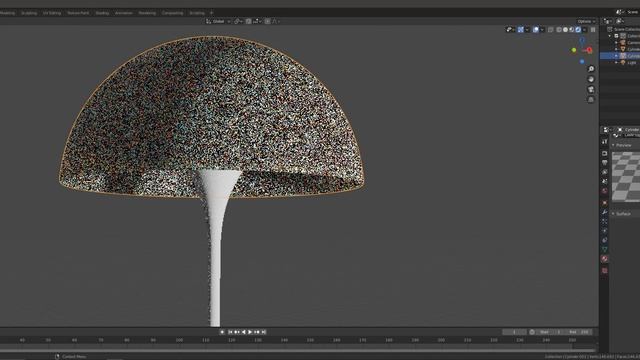Switch perspective/orthographic with the grid gizmo
This screenshot has width=640, height=360.
[591, 100]
